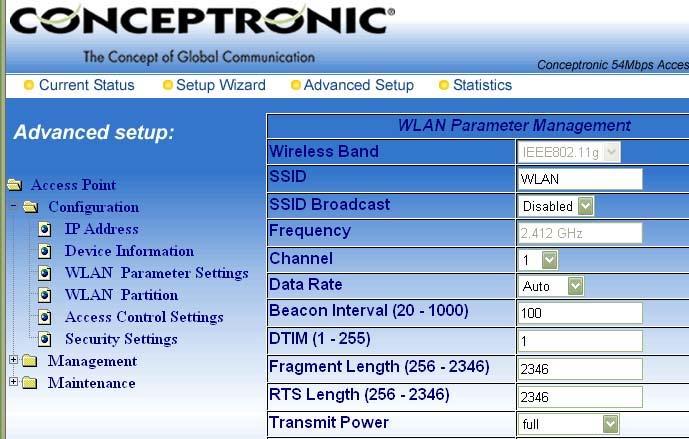Image resolution: width=689 pixels, height=439 pixels.
Task: Click the DTIM input field
Action: click(x=580, y=341)
